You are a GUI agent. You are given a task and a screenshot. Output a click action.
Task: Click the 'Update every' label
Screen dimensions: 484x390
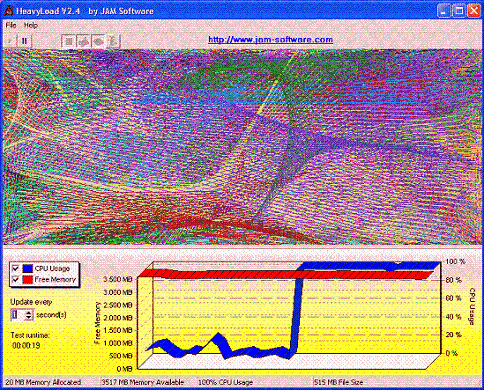coord(31,302)
